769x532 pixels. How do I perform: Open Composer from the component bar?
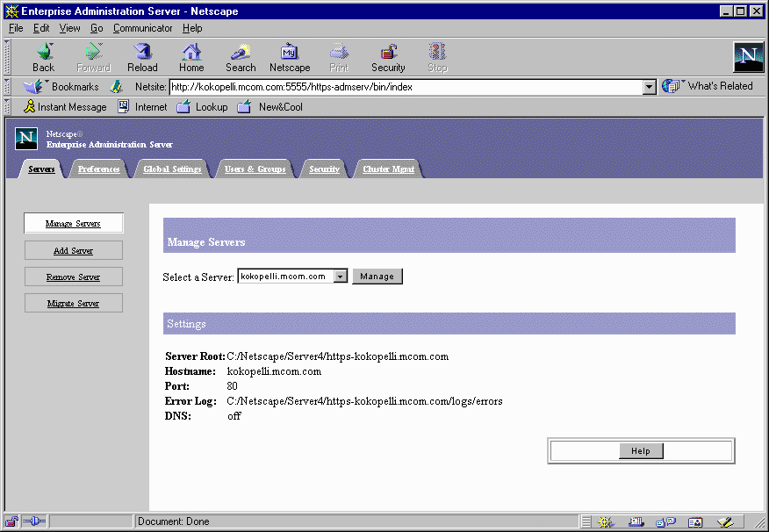pyautogui.click(x=725, y=522)
